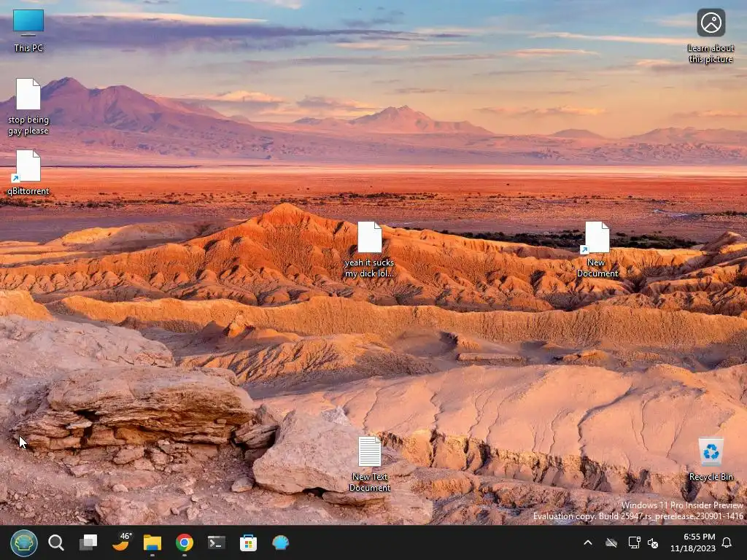Select the qBittorrent shortcut on the desktop
This screenshot has width=747, height=560.
[28, 172]
